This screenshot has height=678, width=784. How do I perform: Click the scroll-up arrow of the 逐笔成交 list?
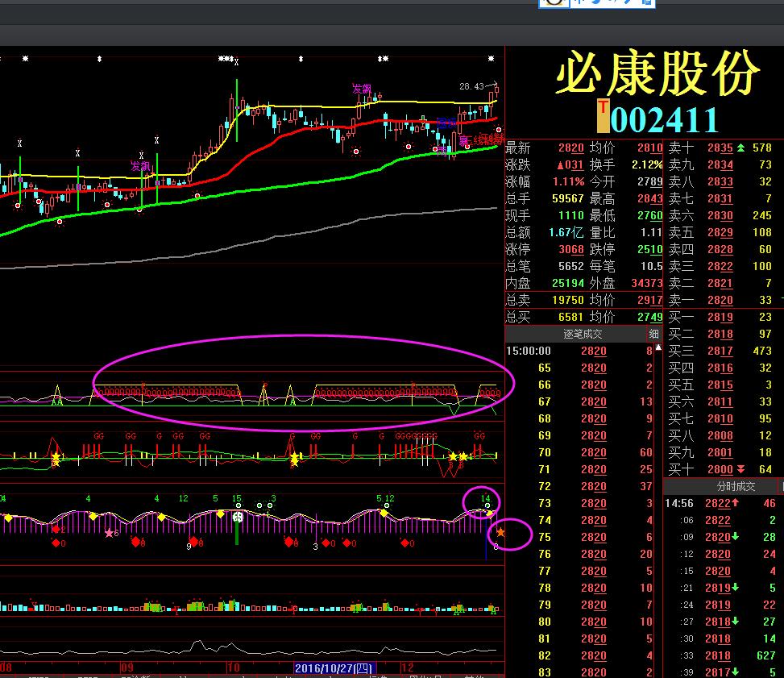[x=658, y=347]
